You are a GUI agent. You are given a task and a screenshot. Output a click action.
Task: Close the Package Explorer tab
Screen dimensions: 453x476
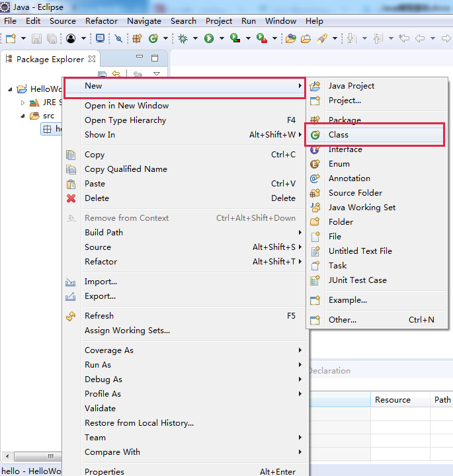(x=92, y=59)
